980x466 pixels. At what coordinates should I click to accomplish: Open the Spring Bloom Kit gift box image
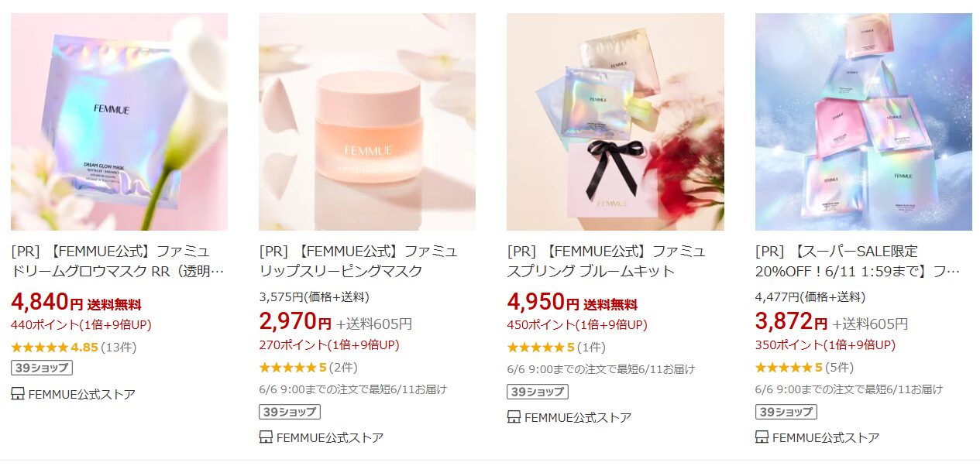pos(615,122)
